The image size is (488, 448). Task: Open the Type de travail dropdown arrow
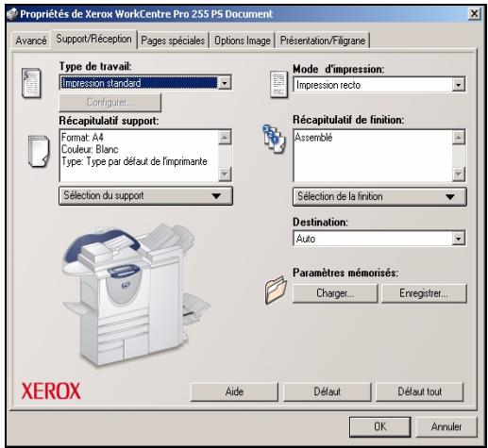click(225, 83)
